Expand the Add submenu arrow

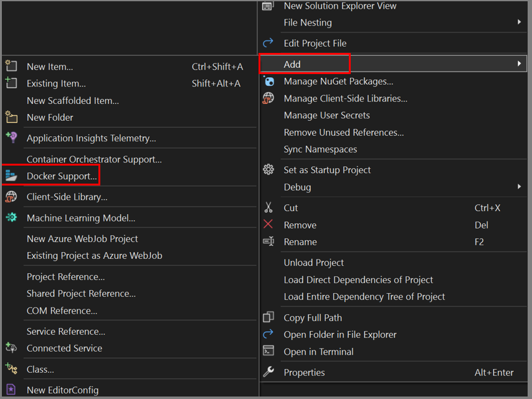[521, 63]
